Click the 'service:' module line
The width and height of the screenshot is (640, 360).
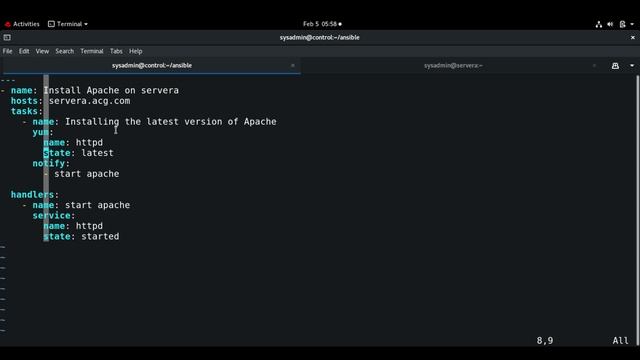coord(54,216)
